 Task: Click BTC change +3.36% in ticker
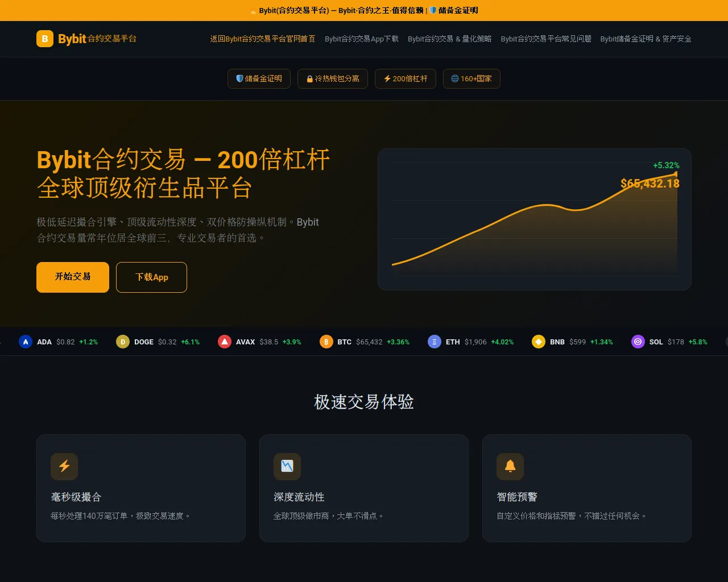(x=398, y=342)
